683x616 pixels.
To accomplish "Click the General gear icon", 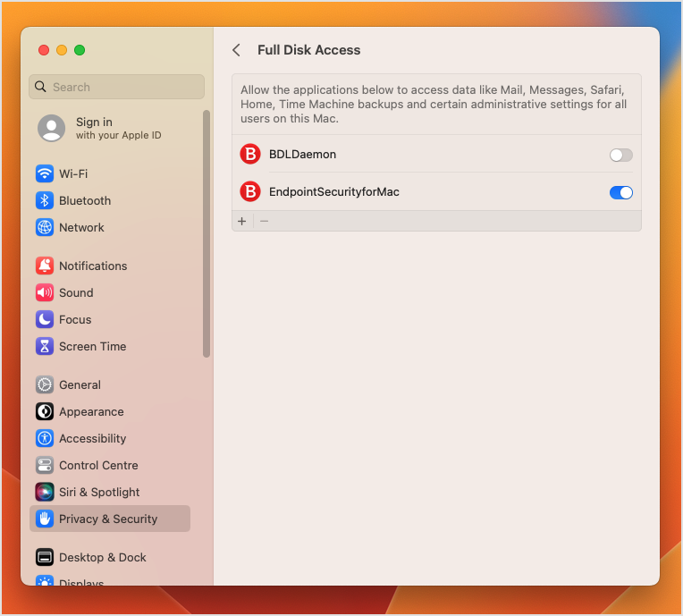I will tap(45, 384).
